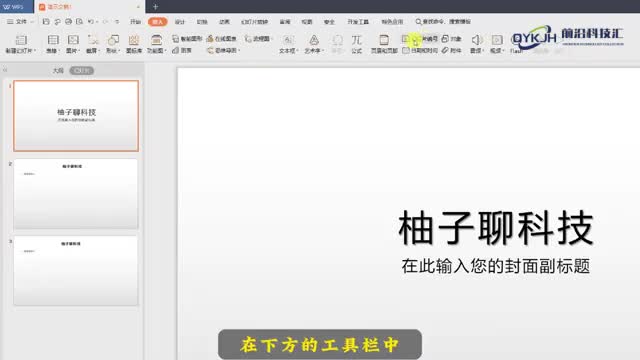Select slide 3 thumbnail
Viewport: 640px width, 360px height.
[76, 270]
